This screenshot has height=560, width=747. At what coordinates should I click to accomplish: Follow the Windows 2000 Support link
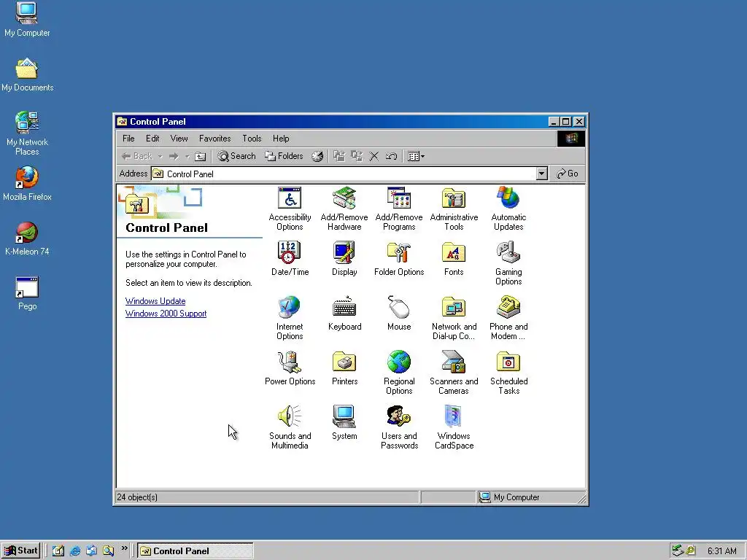(x=166, y=314)
